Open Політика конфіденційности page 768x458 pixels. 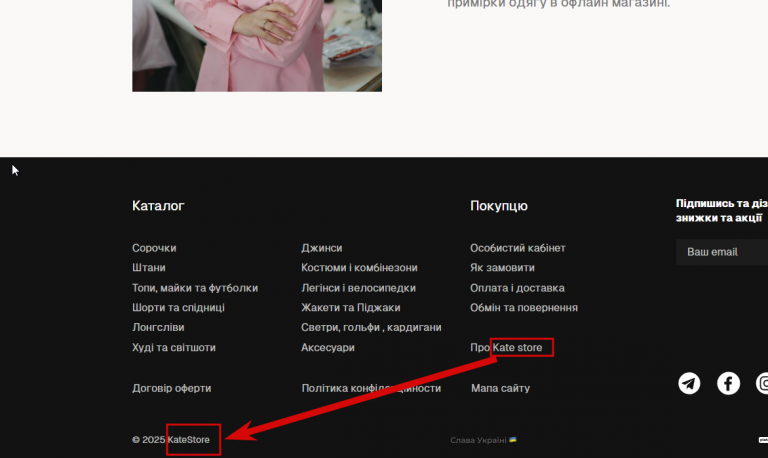[371, 388]
